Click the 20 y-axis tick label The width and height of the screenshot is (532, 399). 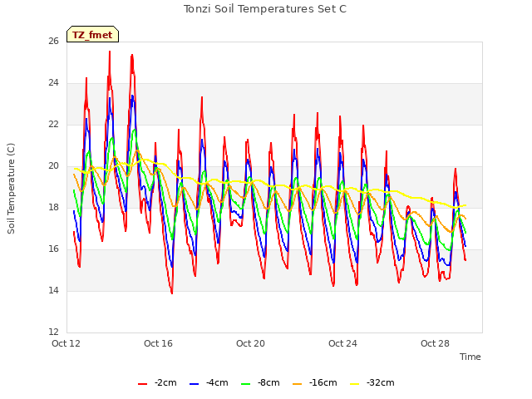[53, 166]
